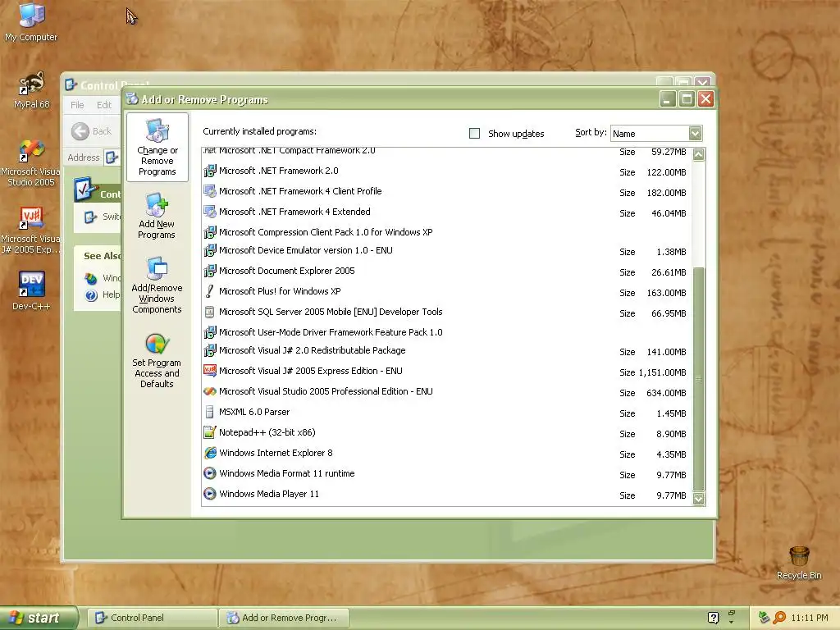Click the Start button
Viewport: 840px width, 630px height.
point(39,618)
